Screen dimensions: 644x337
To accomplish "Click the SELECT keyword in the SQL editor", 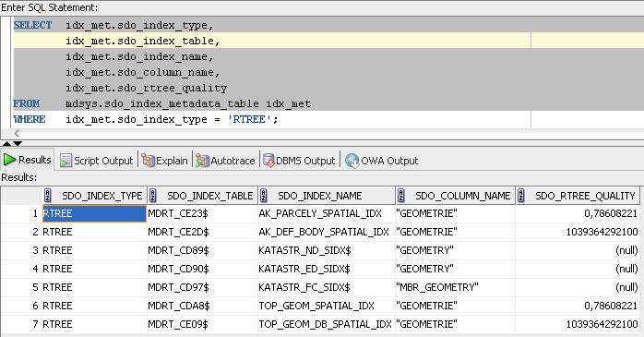I will coord(33,25).
